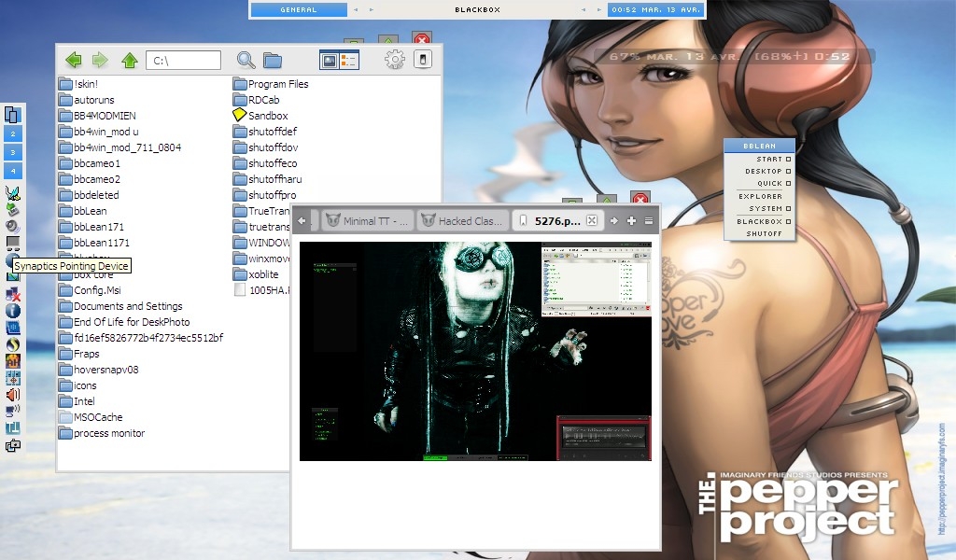
Task: Click the back arrow in the browser tab bar
Action: coord(302,220)
